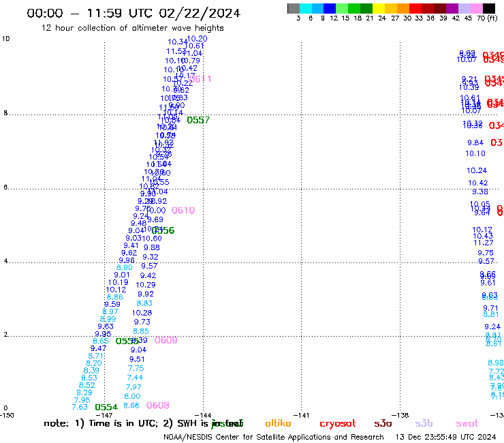Click the green time label 0557
Screen dimensions: 504x443
[198, 120]
